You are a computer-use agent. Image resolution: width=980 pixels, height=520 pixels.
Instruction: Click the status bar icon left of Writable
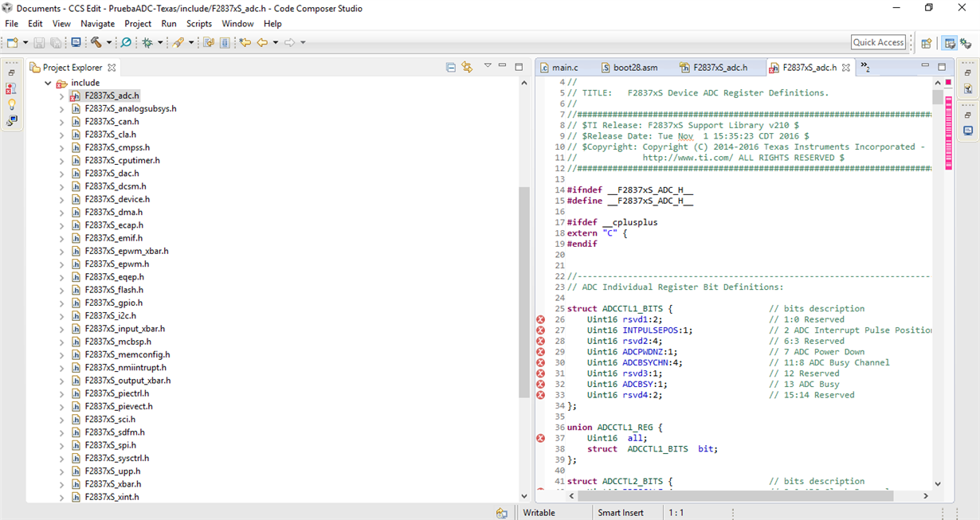tap(501, 513)
